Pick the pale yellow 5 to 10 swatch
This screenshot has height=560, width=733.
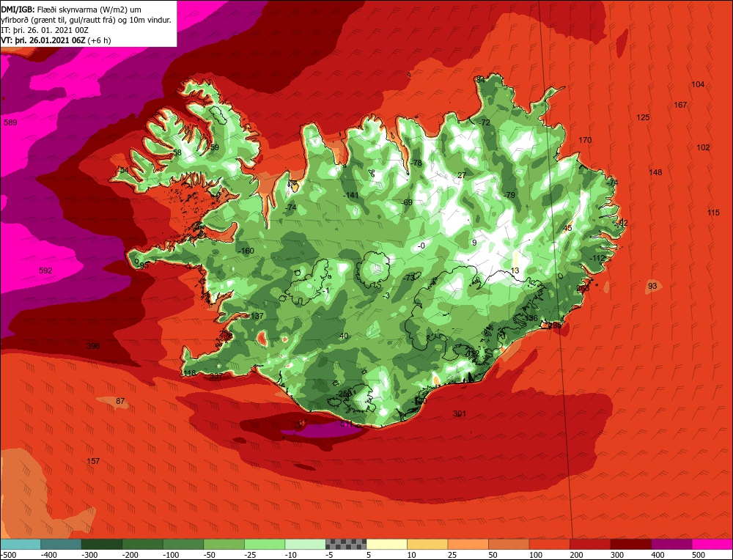(x=386, y=544)
